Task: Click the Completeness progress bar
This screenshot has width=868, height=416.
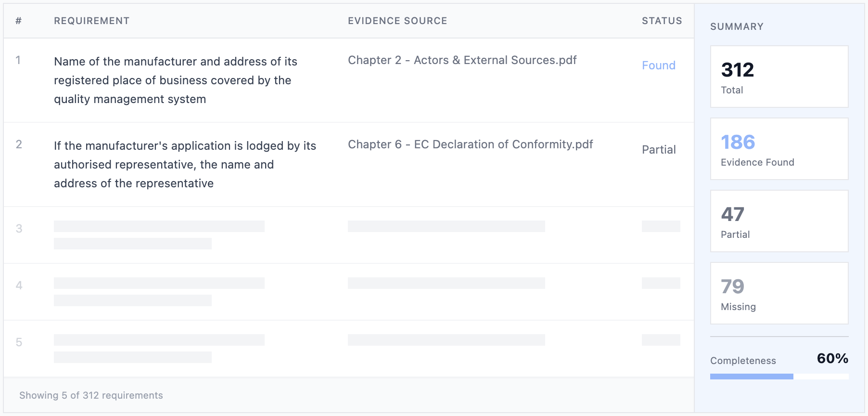Action: pos(779,377)
